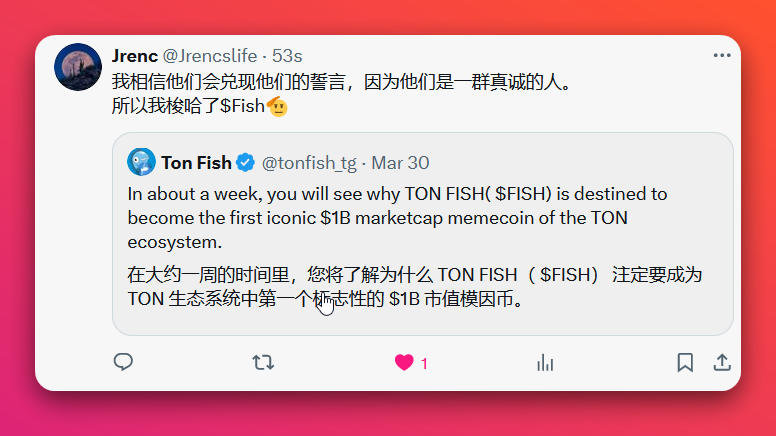Bookmark this tweet
Image resolution: width=776 pixels, height=436 pixels.
click(x=685, y=362)
